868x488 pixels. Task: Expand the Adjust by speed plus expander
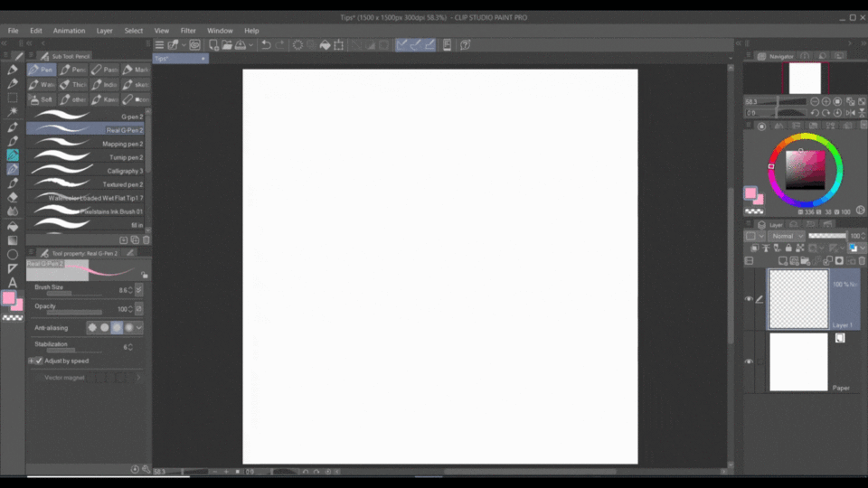point(31,361)
